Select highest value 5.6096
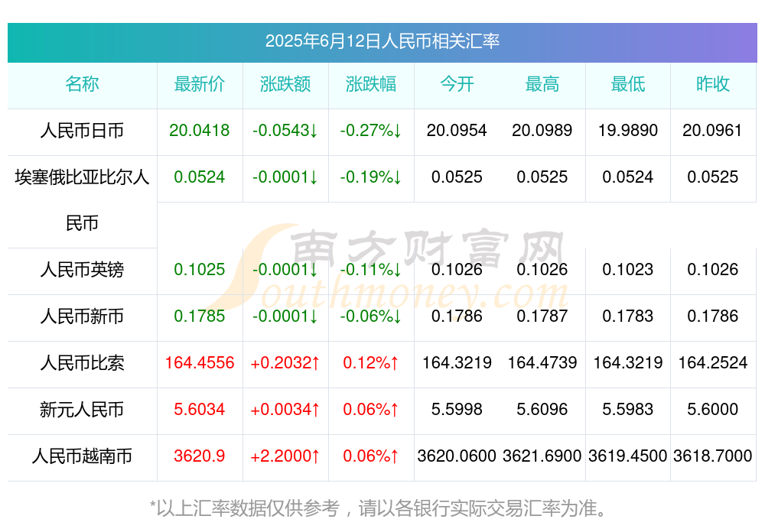This screenshot has height=532, width=765. [542, 410]
